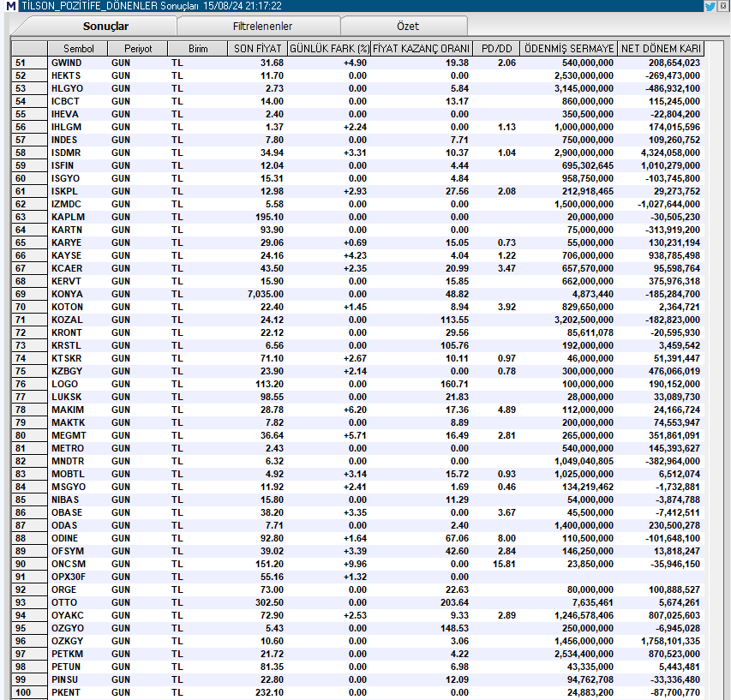The width and height of the screenshot is (731, 700).
Task: Click GWIND daily change +4.90
Action: pos(355,63)
